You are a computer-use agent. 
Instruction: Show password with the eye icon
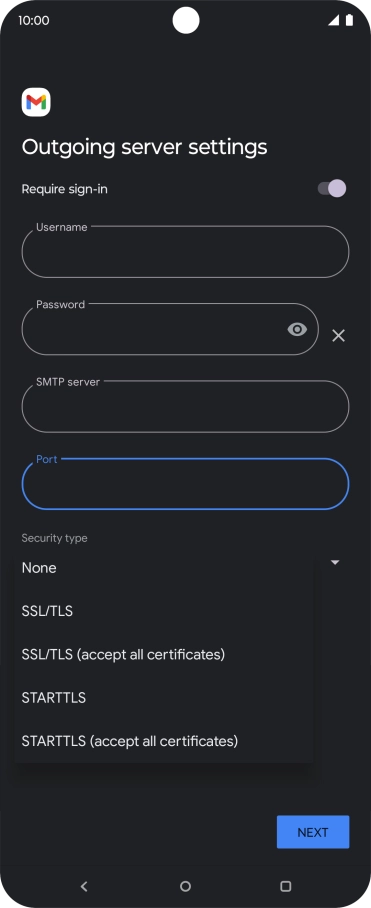297,329
